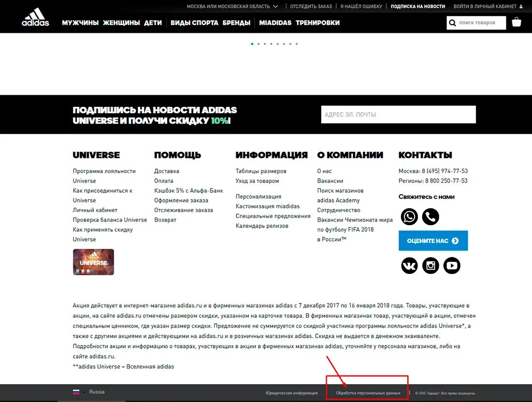Select the second carousel dot
Image resolution: width=532 pixels, height=402 pixels.
pyautogui.click(x=259, y=43)
